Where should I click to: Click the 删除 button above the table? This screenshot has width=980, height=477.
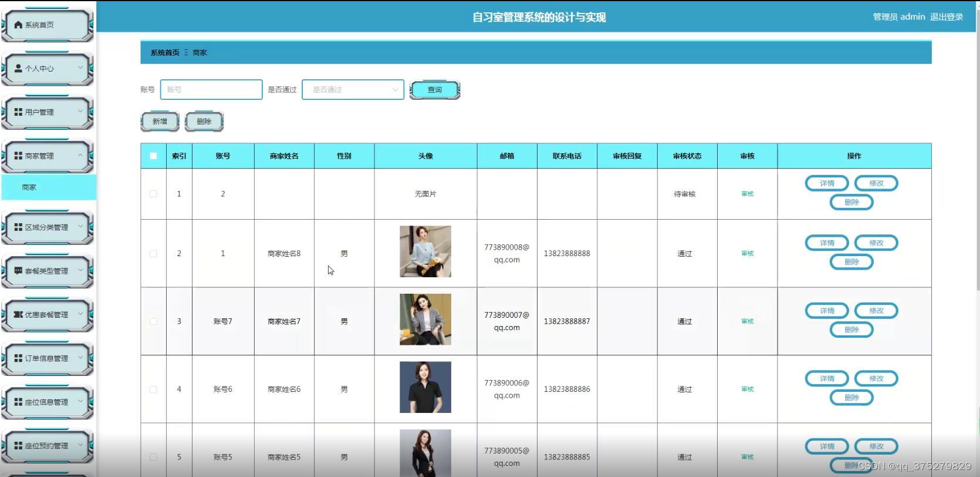(204, 122)
